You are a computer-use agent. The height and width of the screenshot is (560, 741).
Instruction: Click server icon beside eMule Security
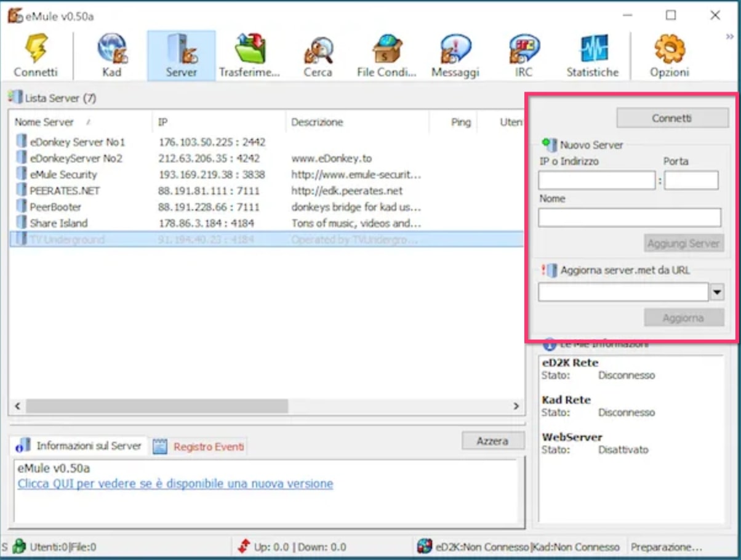coord(22,174)
